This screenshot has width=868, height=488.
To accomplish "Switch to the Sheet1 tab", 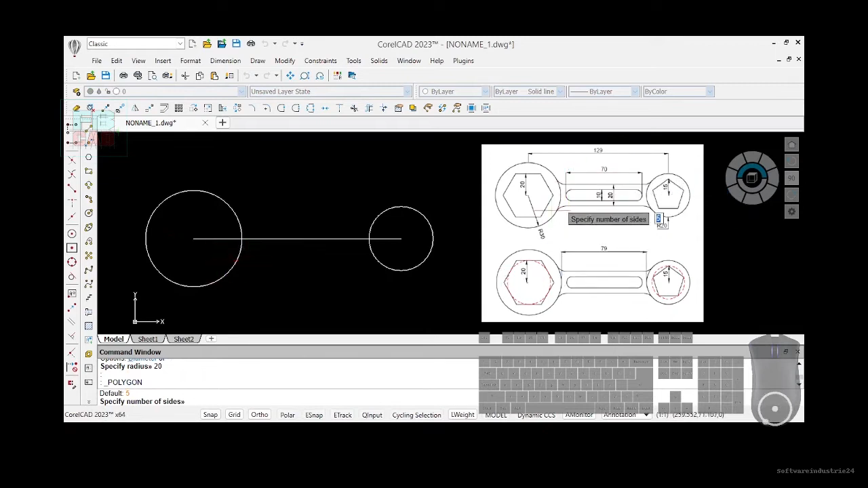I will 148,339.
